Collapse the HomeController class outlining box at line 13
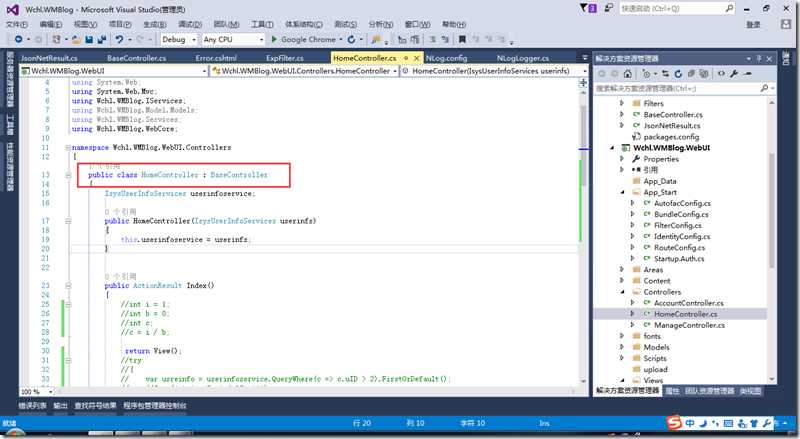Viewport: 800px width, 439px height. pyautogui.click(x=68, y=175)
